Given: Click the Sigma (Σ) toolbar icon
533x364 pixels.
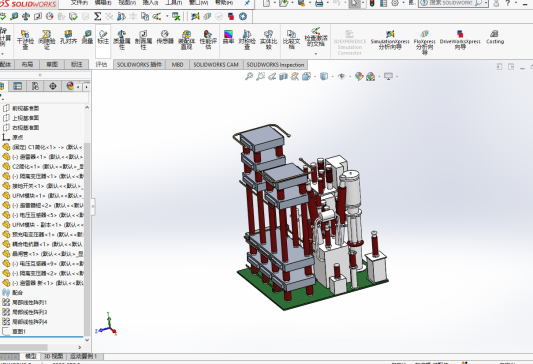Looking at the screenshot, I should click(x=98, y=16).
